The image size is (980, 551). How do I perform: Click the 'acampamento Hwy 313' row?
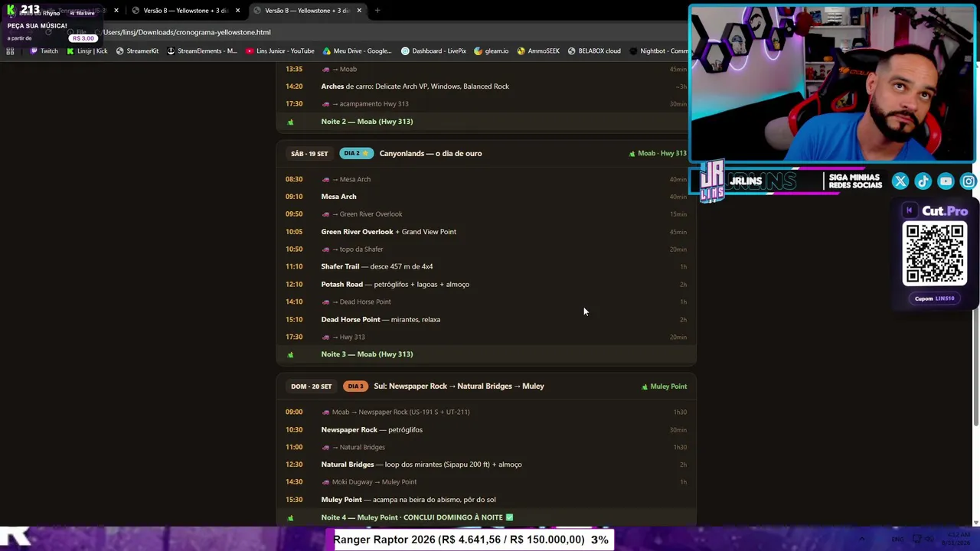tap(486, 104)
